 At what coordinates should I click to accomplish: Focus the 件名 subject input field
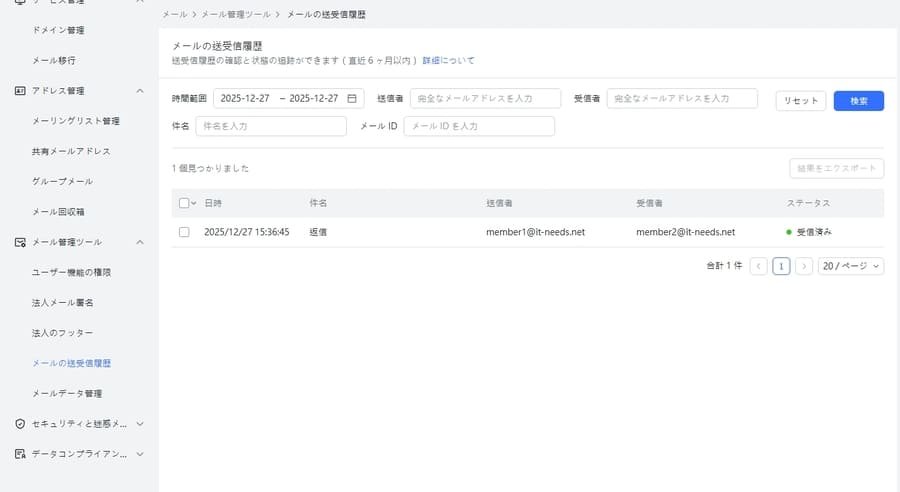pos(271,126)
